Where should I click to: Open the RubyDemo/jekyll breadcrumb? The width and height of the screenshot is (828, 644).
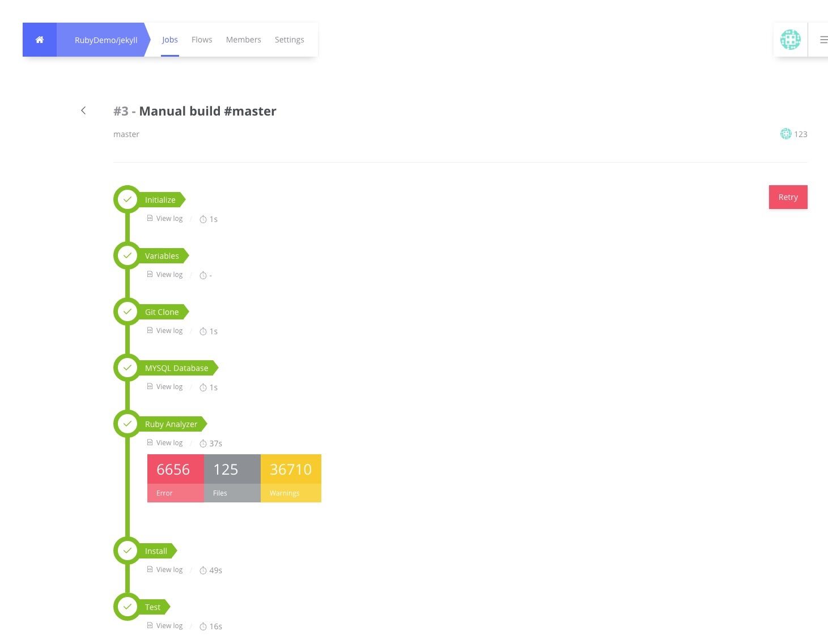(106, 40)
